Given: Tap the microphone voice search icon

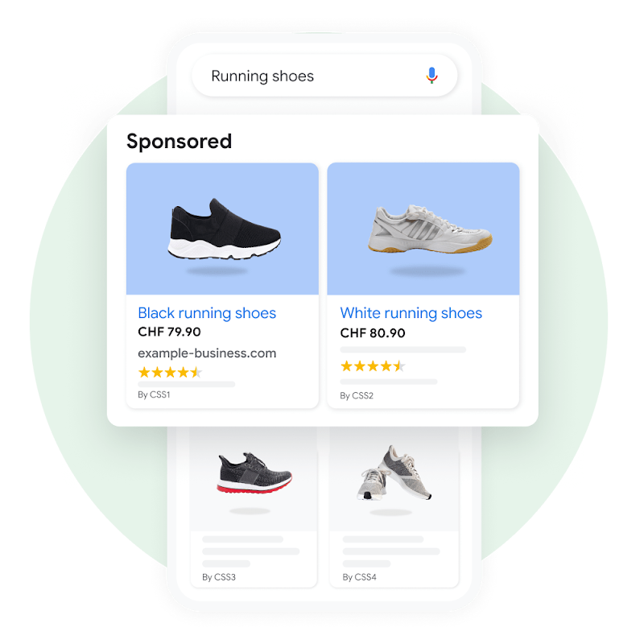Looking at the screenshot, I should [x=431, y=76].
